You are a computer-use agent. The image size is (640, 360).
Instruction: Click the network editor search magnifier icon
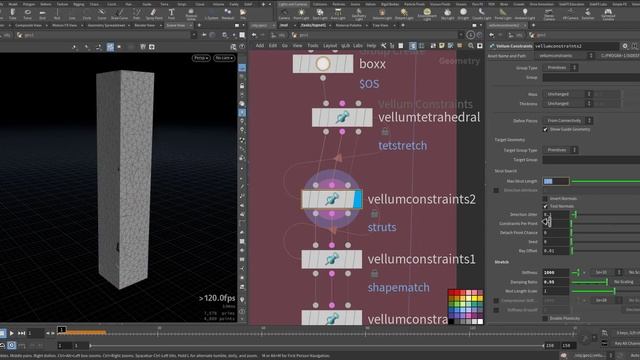(471, 46)
